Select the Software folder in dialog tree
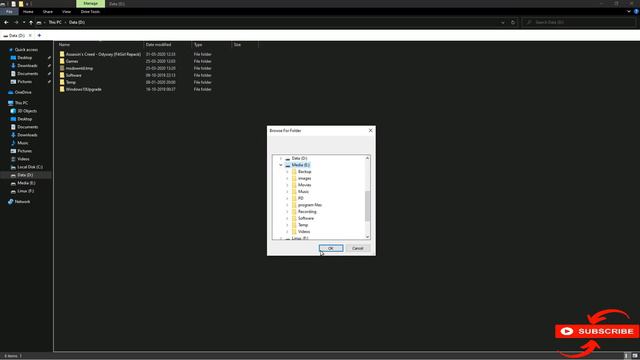 (x=306, y=218)
